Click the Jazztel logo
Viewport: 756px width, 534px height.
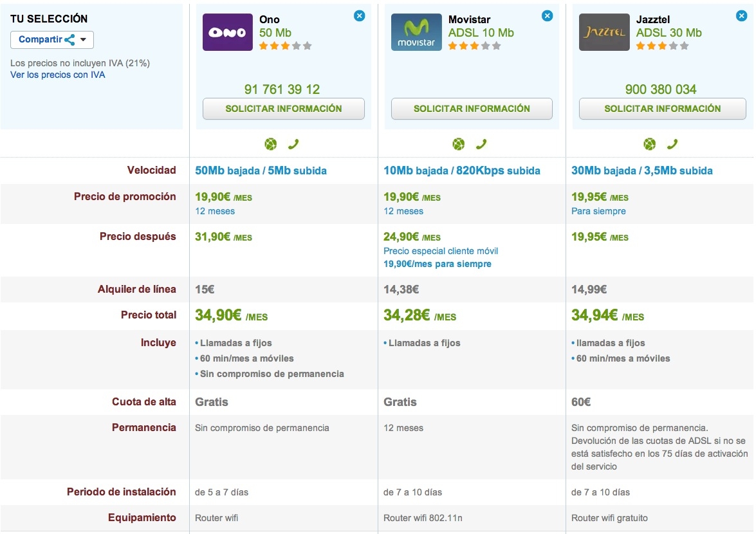(x=604, y=32)
